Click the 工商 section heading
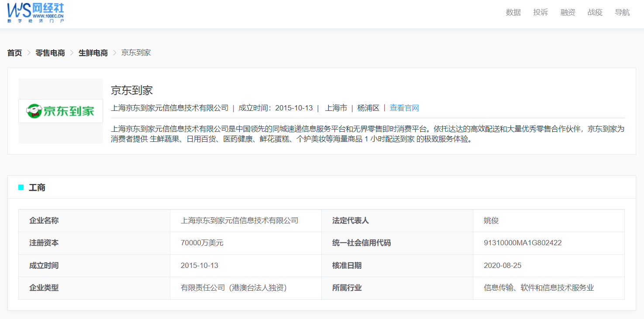The width and height of the screenshot is (644, 319). point(37,188)
